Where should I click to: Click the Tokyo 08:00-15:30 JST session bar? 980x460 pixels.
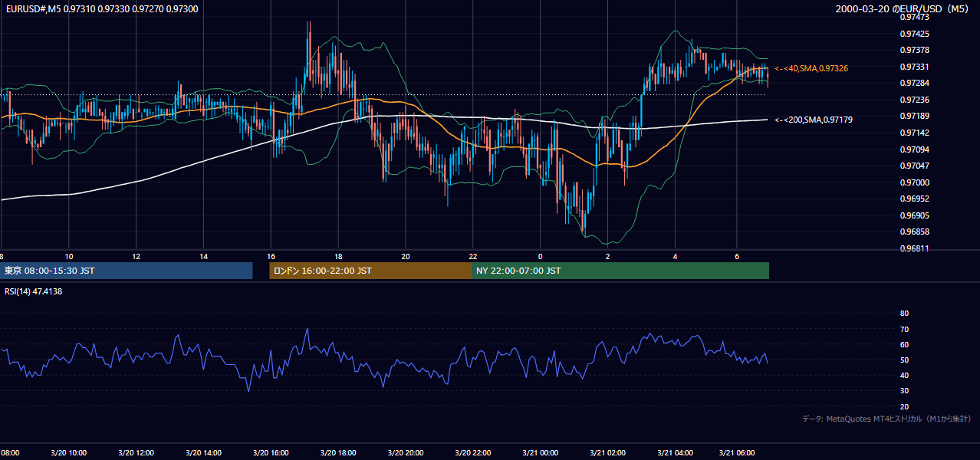click(127, 271)
